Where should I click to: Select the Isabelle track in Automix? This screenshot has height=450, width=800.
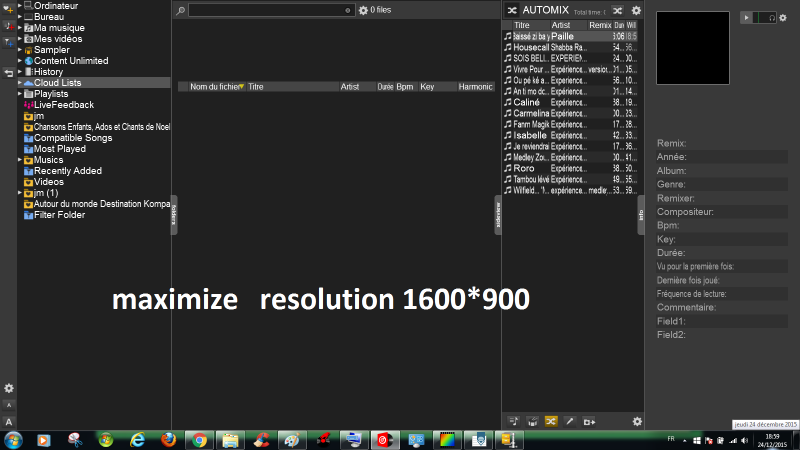pos(570,135)
